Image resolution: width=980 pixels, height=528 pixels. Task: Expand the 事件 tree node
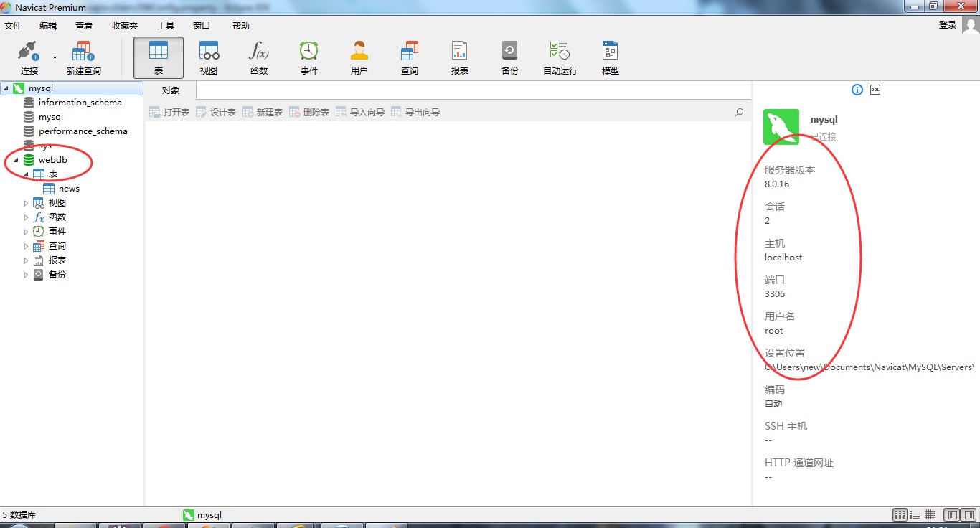26,232
